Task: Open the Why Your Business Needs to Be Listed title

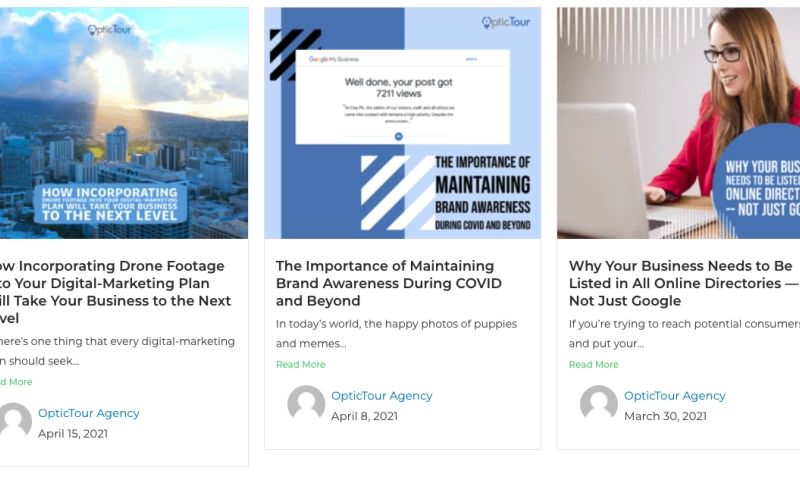Action: 684,283
